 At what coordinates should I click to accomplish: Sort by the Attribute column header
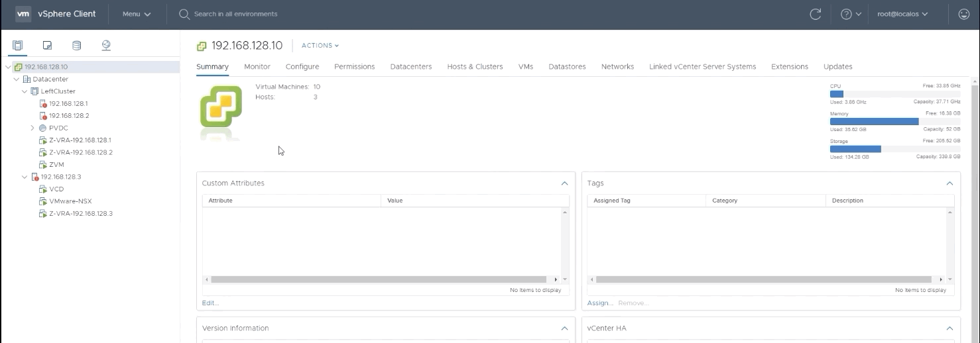click(x=292, y=201)
